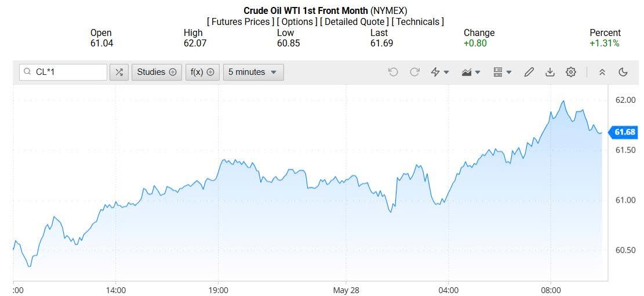The width and height of the screenshot is (644, 296).
Task: Expand the 5 minutes interval dropdown
Action: tap(253, 72)
